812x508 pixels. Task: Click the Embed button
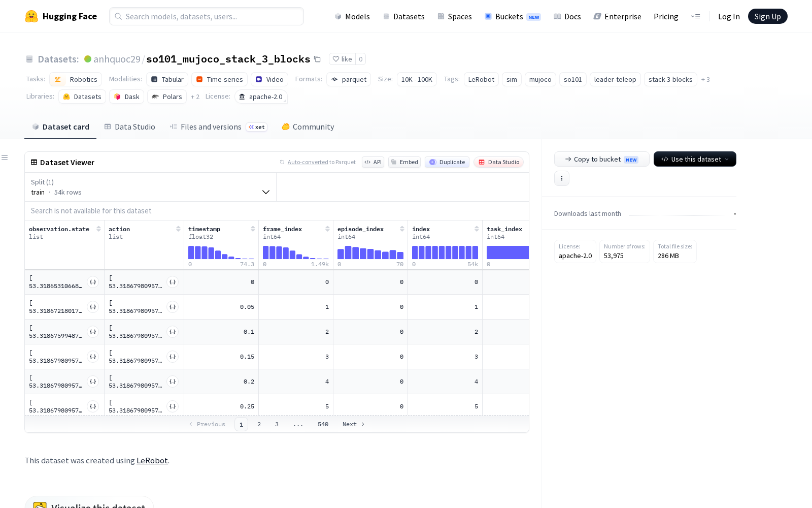point(404,162)
